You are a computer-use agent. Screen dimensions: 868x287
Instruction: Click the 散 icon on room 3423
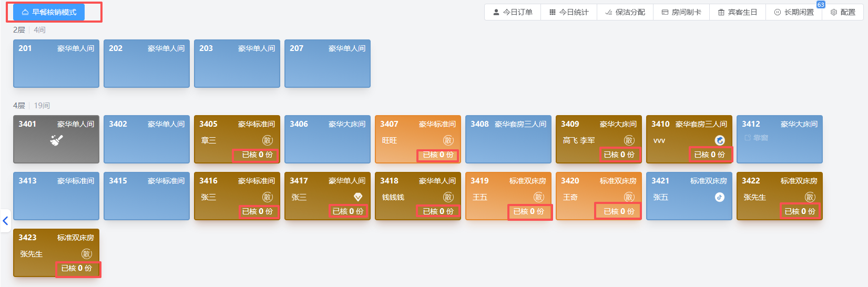point(87,254)
